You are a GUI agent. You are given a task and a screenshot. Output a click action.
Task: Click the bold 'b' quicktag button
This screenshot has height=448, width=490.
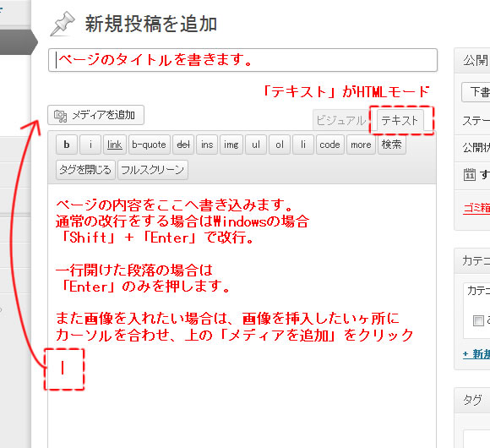click(67, 145)
